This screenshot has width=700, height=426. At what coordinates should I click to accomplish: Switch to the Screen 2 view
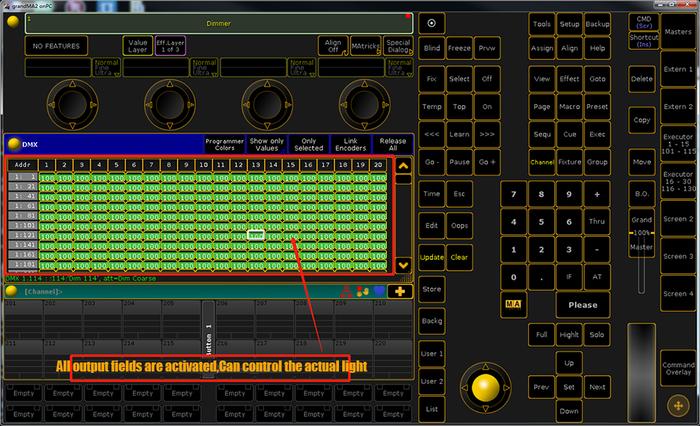click(676, 219)
